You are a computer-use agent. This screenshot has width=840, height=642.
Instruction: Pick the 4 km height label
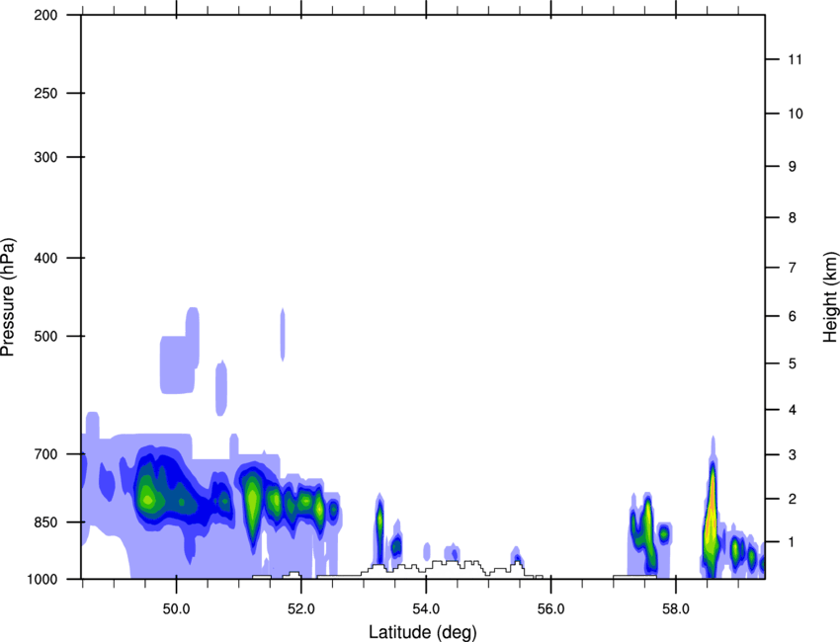pos(793,410)
